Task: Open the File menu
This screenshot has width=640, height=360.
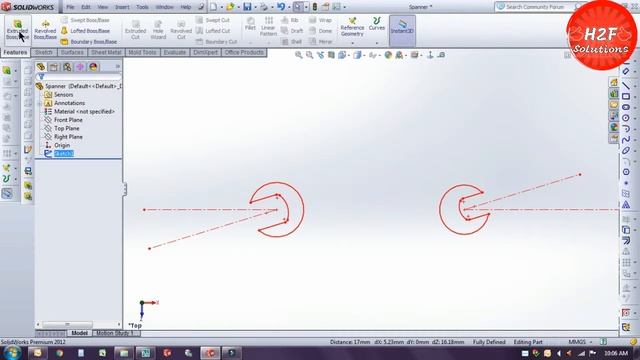Action: tap(70, 7)
